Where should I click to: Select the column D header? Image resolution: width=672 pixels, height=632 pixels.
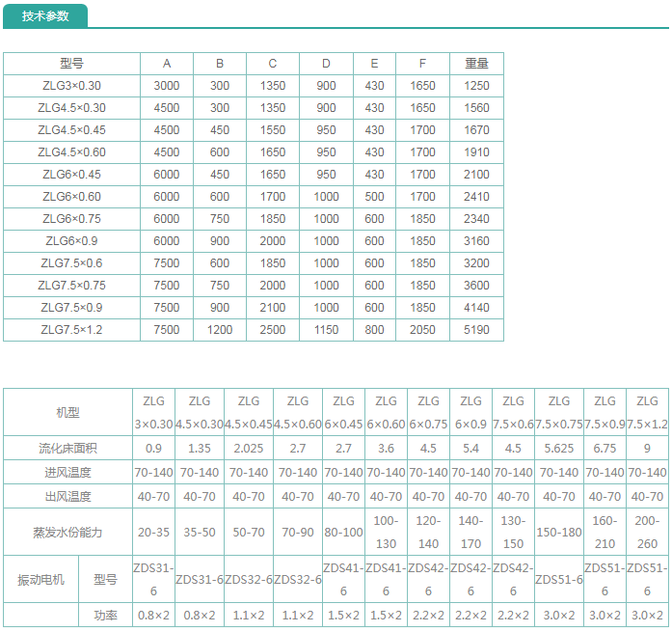(x=326, y=64)
